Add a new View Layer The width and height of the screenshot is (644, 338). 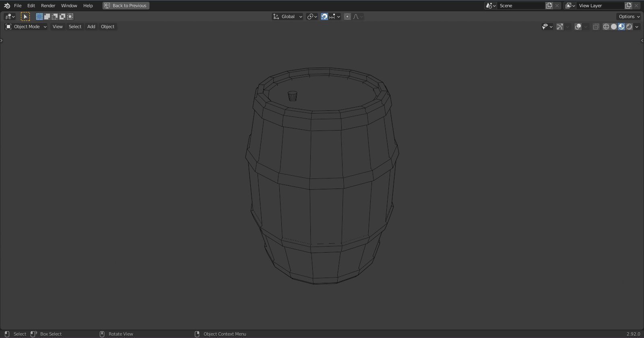click(628, 6)
